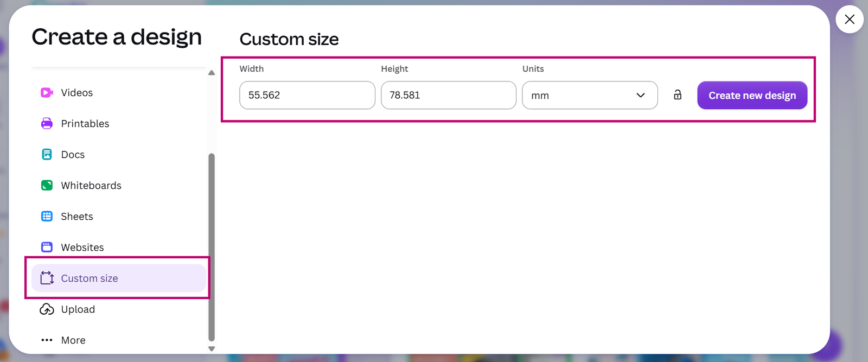Toggle the aspect ratio lock icon

pyautogui.click(x=678, y=95)
